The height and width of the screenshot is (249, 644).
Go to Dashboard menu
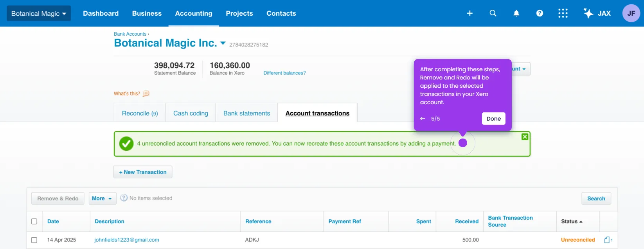click(101, 13)
